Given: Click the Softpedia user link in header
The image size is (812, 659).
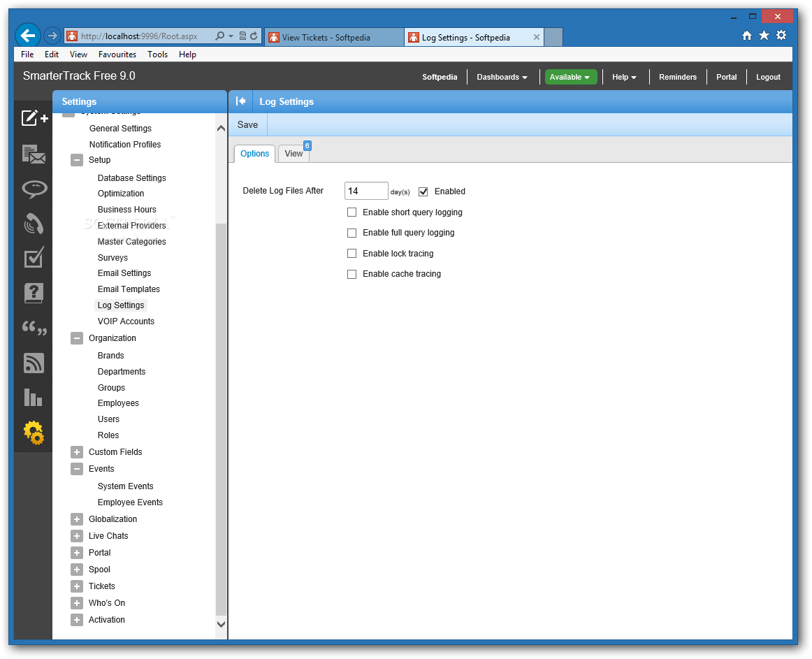Looking at the screenshot, I should tap(440, 77).
